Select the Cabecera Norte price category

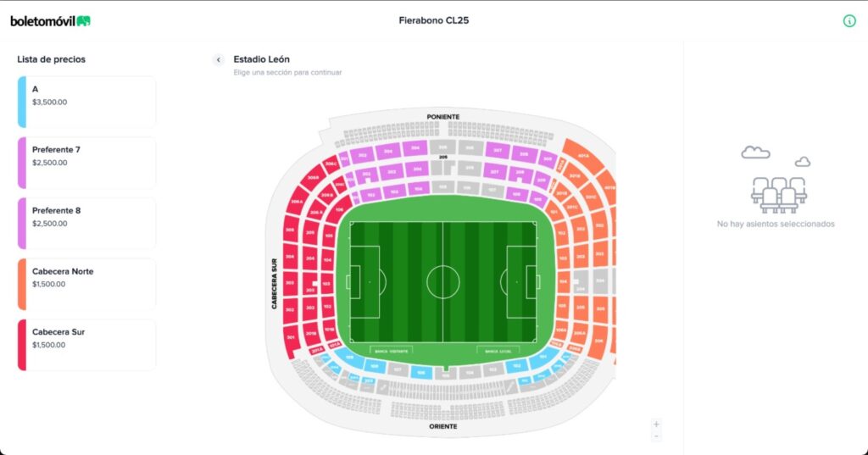(86, 284)
